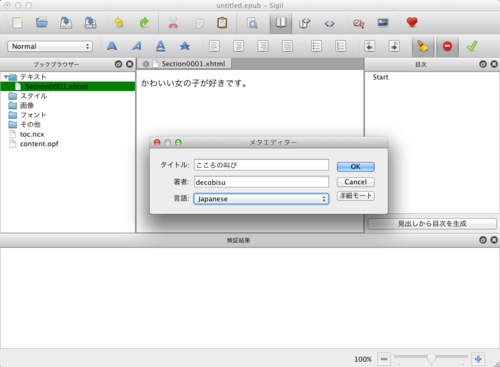Paste from the clipboard icon
This screenshot has width=500, height=367.
[222, 23]
